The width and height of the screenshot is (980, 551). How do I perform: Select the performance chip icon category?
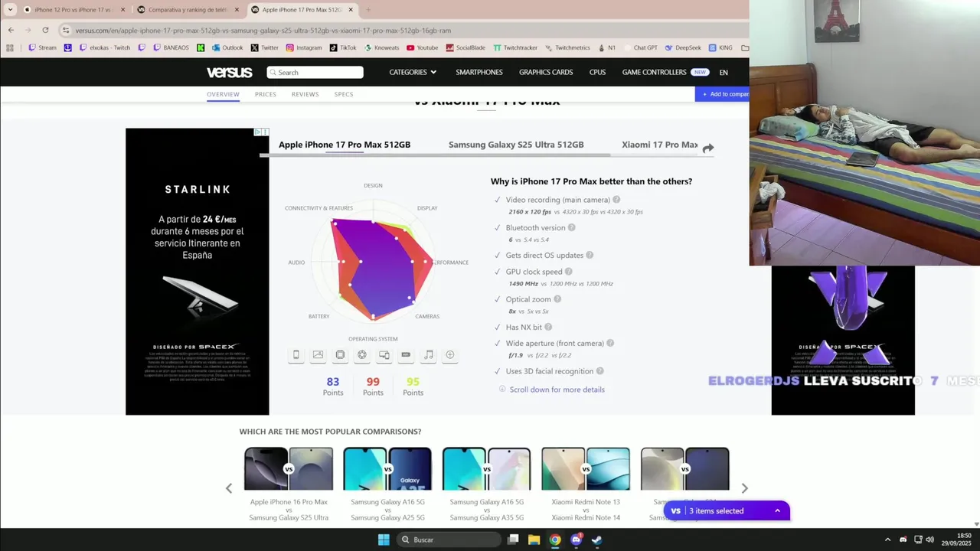[340, 355]
